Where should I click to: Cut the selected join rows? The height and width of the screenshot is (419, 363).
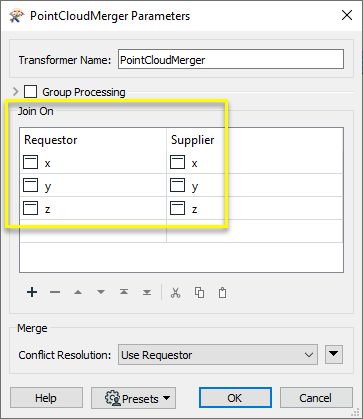[x=175, y=293]
